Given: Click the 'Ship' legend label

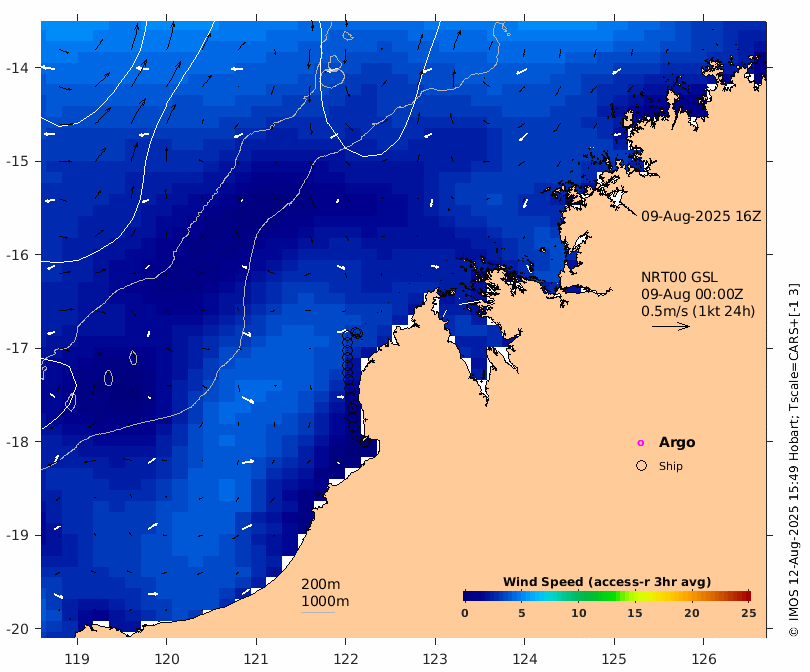Looking at the screenshot, I should 671,466.
